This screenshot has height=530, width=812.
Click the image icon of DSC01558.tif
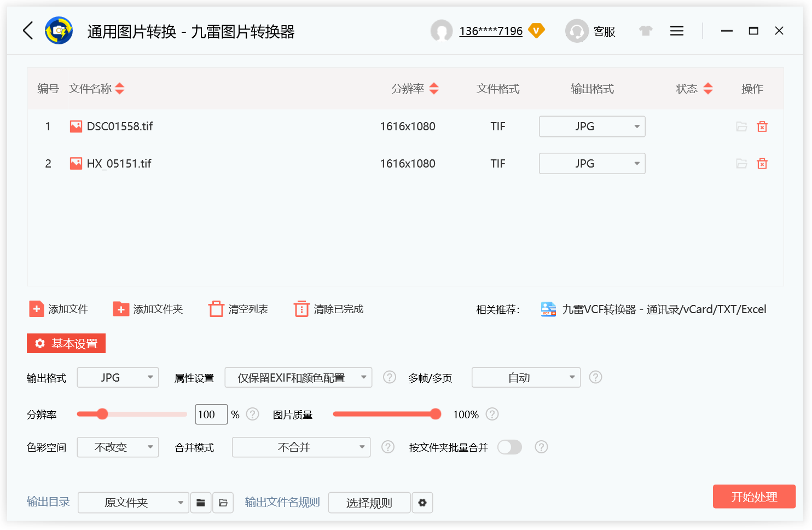76,126
